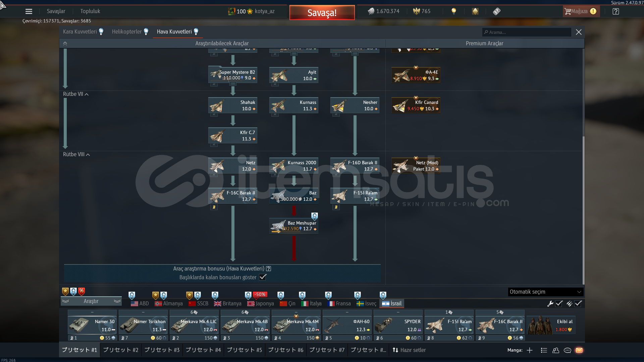Click the Savaşa! battle button
644x362 pixels.
tap(322, 13)
